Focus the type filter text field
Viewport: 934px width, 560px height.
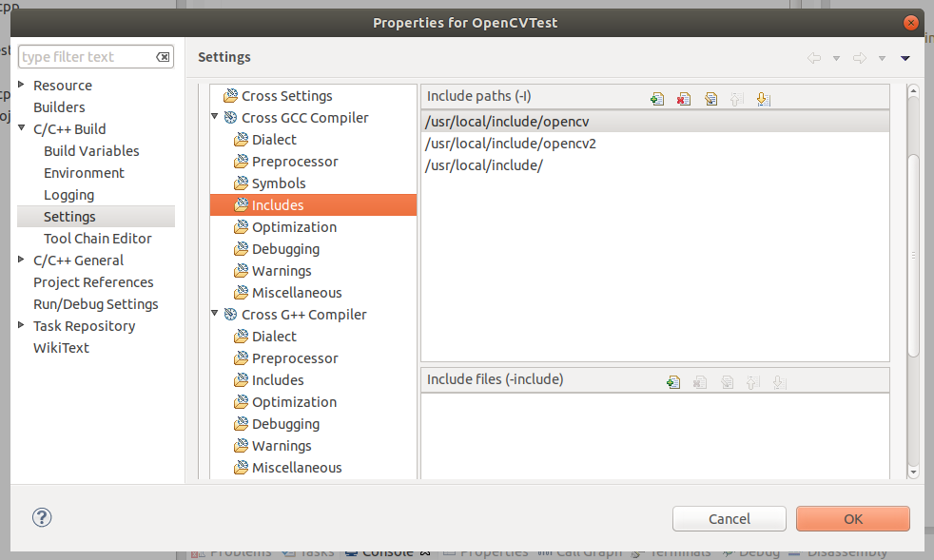point(96,57)
